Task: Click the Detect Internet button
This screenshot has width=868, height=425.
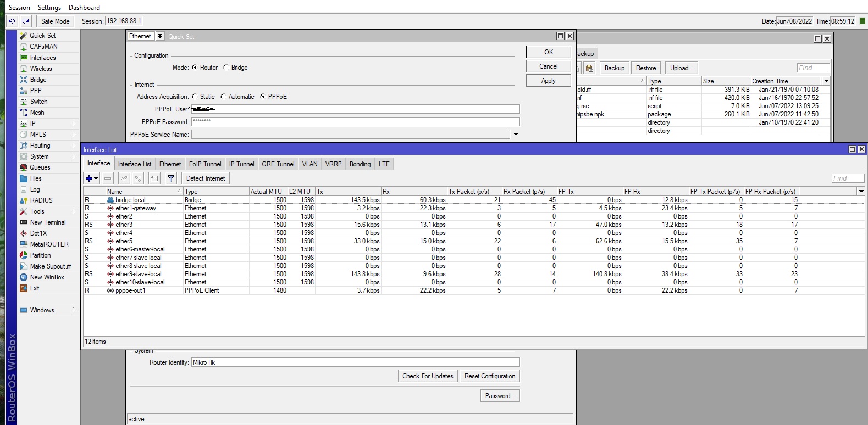Action: pos(205,178)
